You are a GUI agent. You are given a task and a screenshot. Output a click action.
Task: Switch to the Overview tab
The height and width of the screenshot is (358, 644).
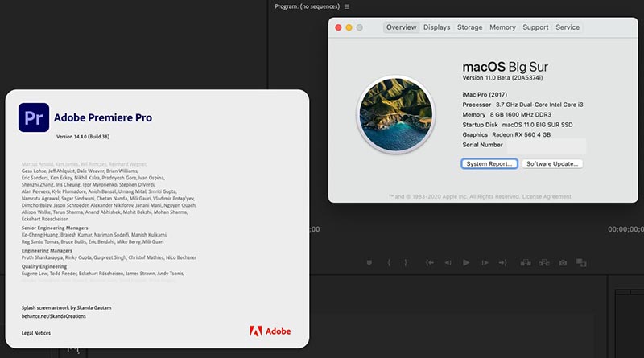[401, 27]
